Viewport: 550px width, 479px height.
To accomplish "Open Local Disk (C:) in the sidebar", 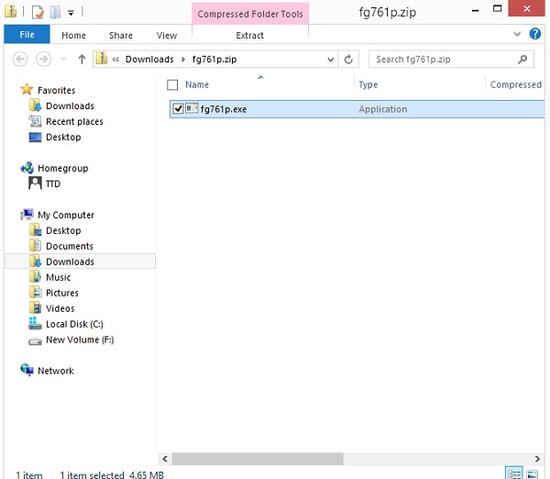I will click(74, 324).
